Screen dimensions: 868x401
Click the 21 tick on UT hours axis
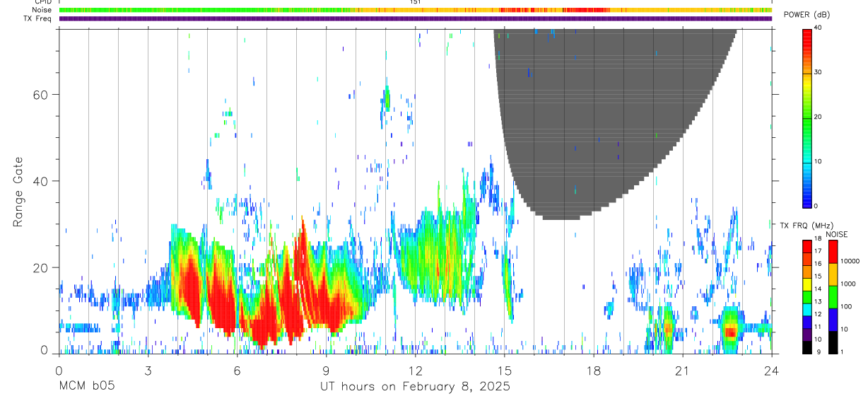tap(683, 371)
